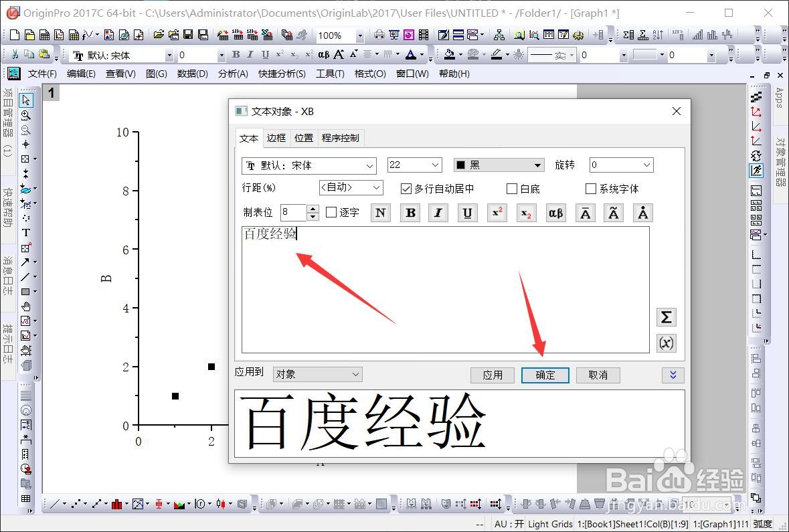Click the (x) insert variable button

tap(667, 343)
